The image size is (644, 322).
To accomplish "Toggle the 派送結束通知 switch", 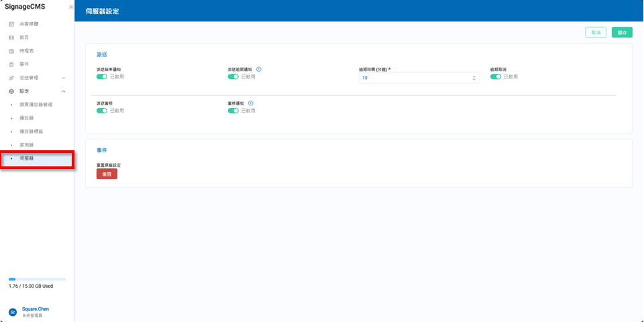I will pos(102,76).
